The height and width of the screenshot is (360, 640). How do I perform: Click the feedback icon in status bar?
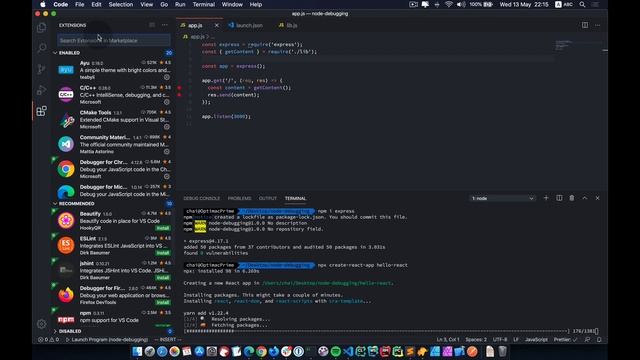coord(587,340)
